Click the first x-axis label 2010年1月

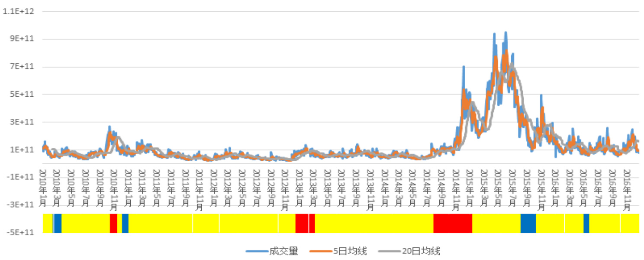[43, 182]
